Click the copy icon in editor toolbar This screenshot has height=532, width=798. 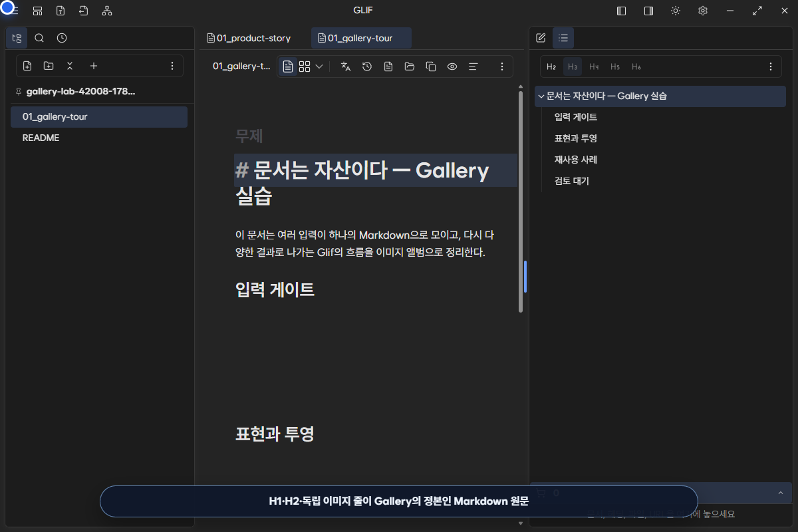click(431, 66)
